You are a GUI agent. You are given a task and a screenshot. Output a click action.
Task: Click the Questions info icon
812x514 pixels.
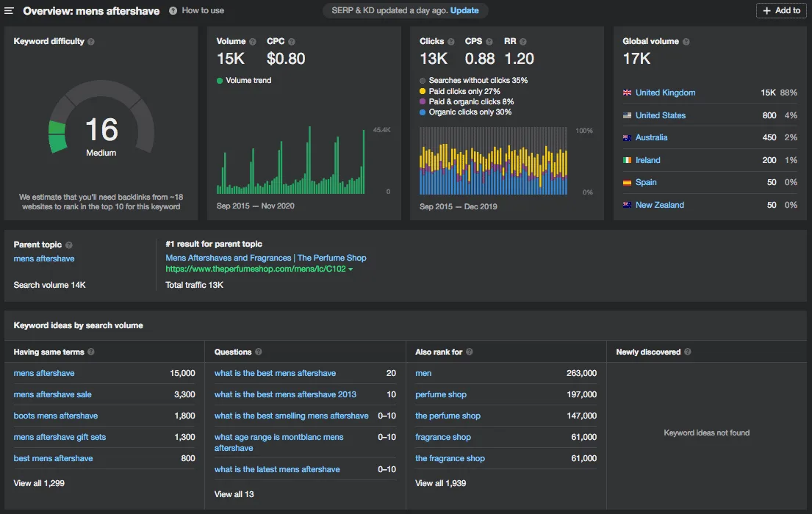point(259,352)
